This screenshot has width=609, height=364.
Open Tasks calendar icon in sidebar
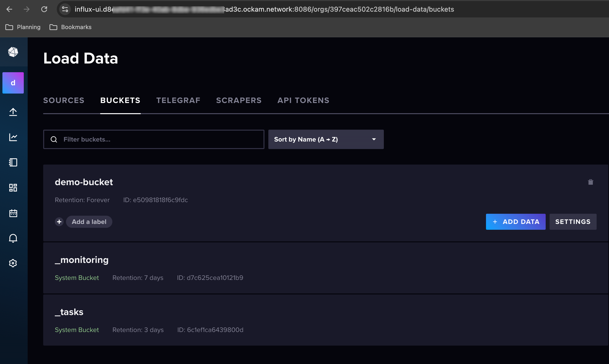[13, 213]
